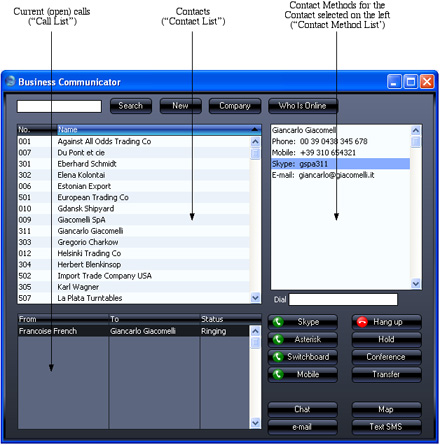Send a Text SMS
This screenshot has height=445, width=440.
[x=387, y=427]
